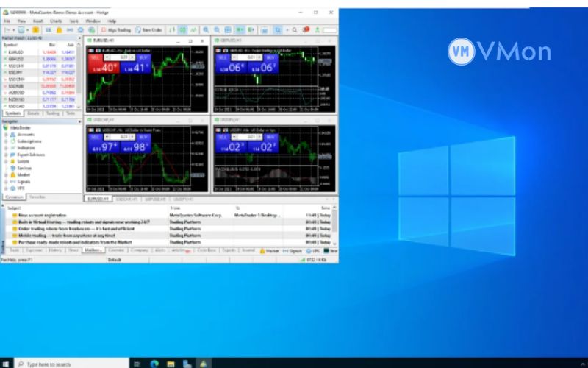Select USDRUB row in Market Watch
Image resolution: width=588 pixels, height=368 pixels.
tap(39, 86)
